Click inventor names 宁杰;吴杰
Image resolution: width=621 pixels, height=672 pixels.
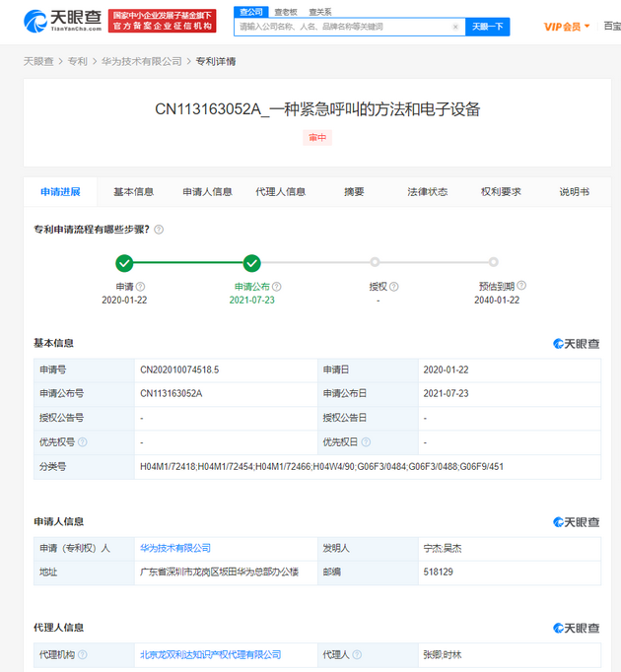pos(443,548)
